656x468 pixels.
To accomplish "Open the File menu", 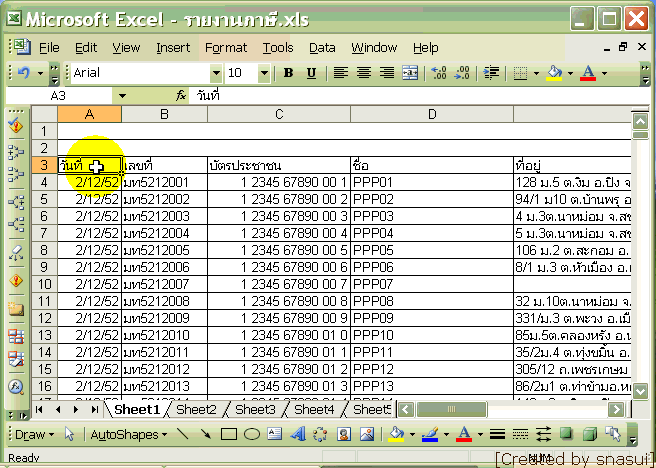I will click(49, 48).
